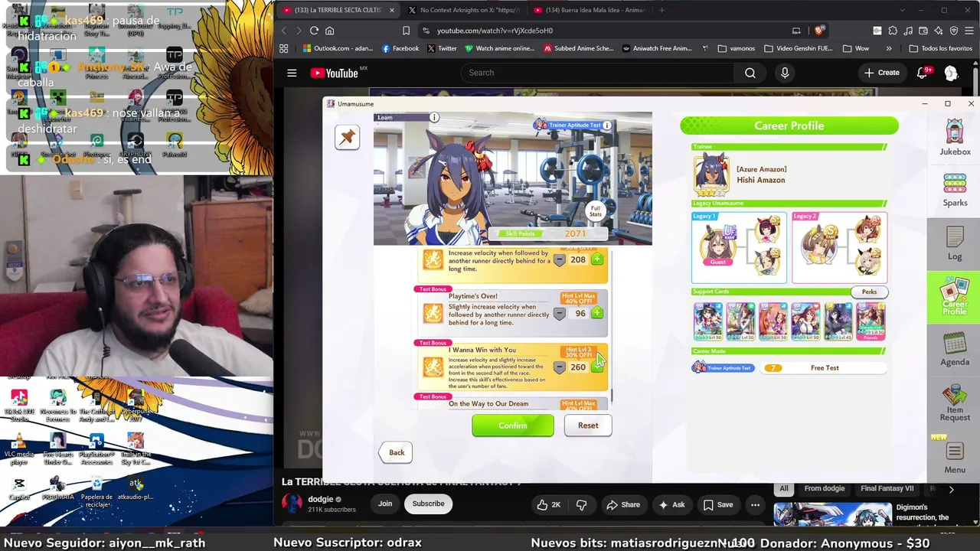The height and width of the screenshot is (551, 980).
Task: Select the Hishi Amazon trainee portrait
Action: [711, 174]
